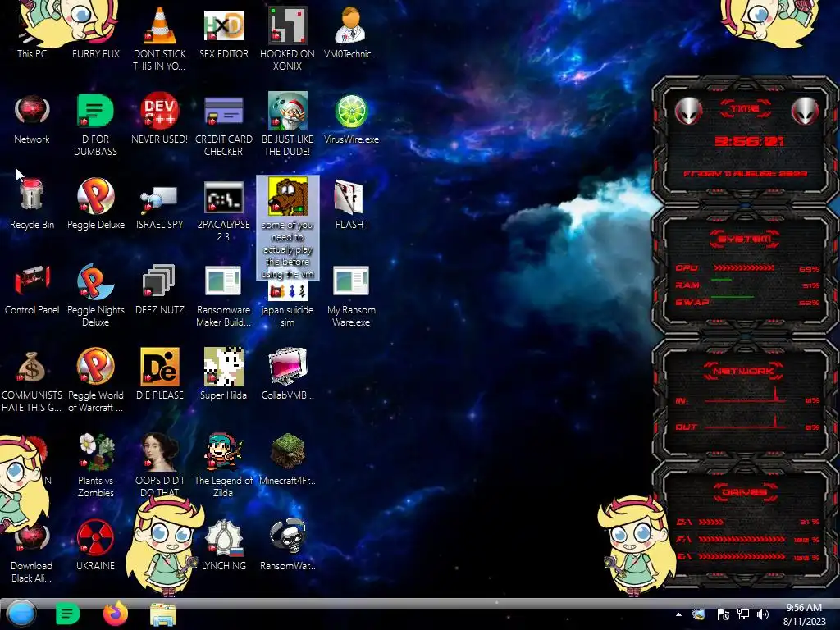840x630 pixels.
Task: Click the Dev-C++ icon labeled NEVER USED!
Action: click(x=160, y=111)
